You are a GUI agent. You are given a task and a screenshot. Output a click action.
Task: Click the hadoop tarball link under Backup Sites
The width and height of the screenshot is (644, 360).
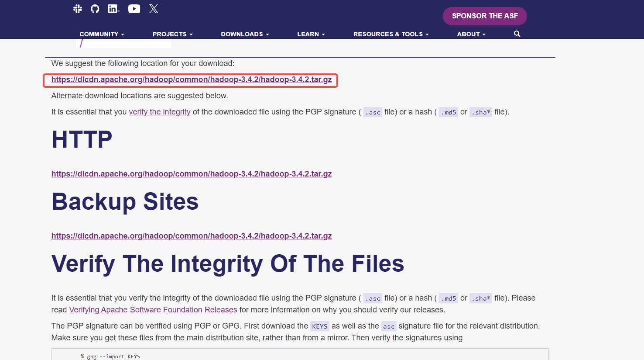coord(192,236)
